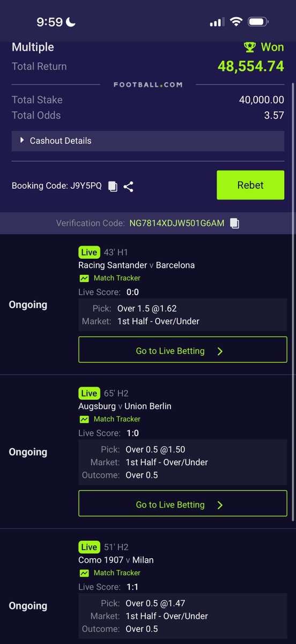
Task: Copy the verification code
Action: [234, 223]
